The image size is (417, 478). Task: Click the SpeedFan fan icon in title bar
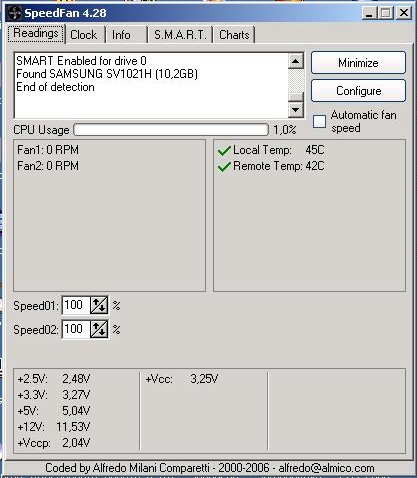click(14, 13)
